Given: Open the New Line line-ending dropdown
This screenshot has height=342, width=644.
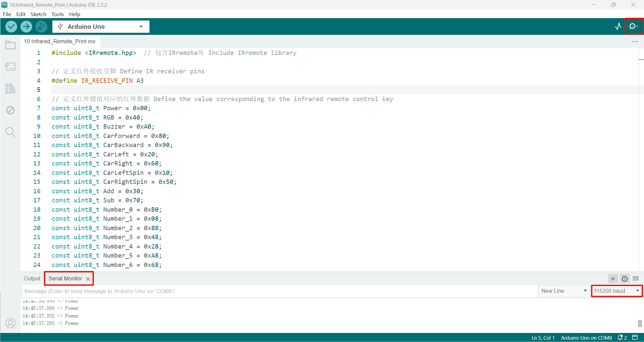Looking at the screenshot, I should (564, 291).
